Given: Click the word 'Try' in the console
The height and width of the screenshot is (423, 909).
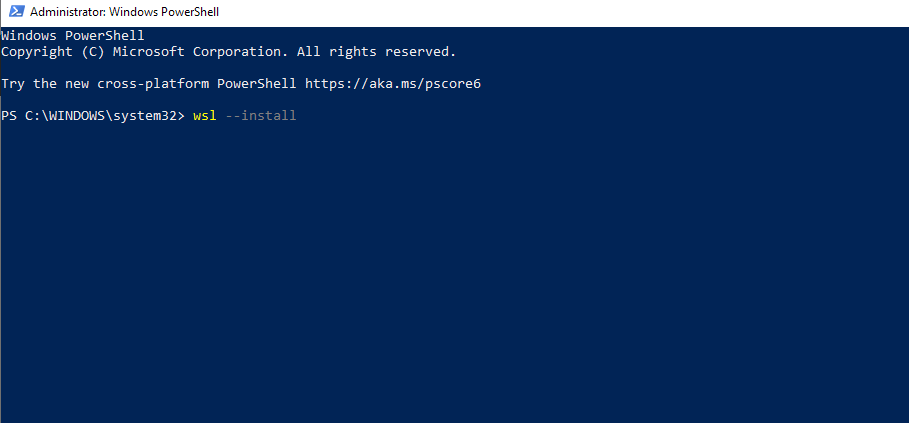Looking at the screenshot, I should [13, 84].
